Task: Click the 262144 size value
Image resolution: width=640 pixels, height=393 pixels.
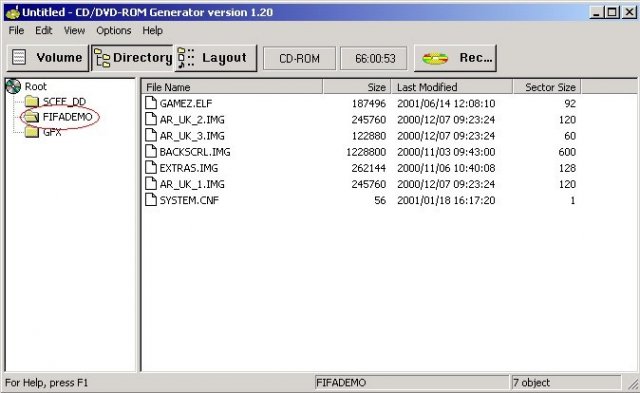Action: pyautogui.click(x=369, y=168)
